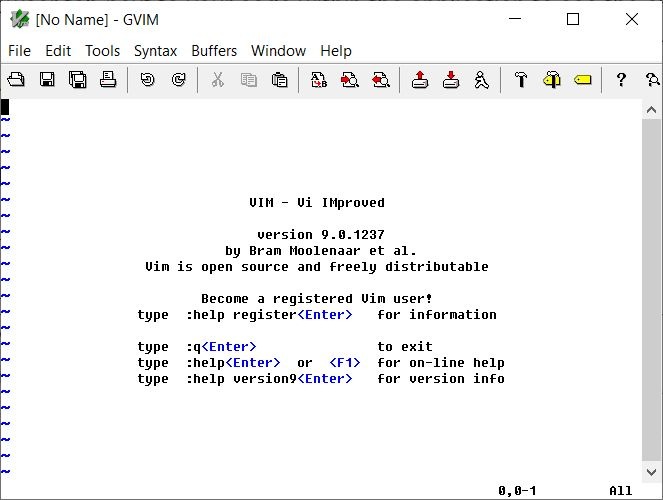The image size is (663, 500).
Task: Click the scrollbar down arrow
Action: pos(652,472)
